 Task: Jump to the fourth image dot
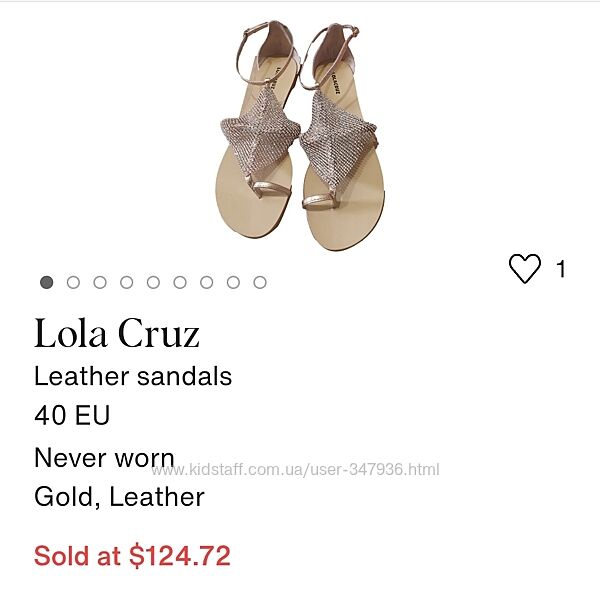click(126, 282)
